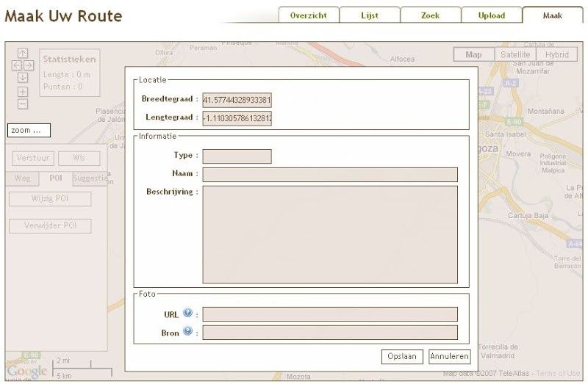588x384 pixels.
Task: Click the Movera map label
Action: [518, 154]
